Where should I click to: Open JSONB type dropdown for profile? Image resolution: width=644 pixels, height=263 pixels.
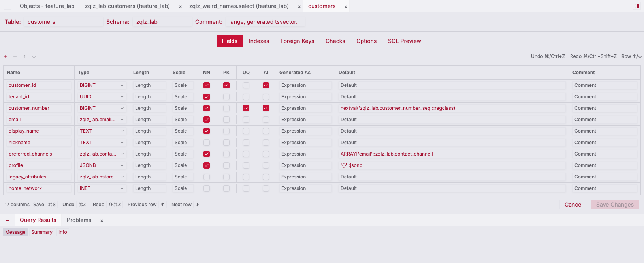[102, 165]
